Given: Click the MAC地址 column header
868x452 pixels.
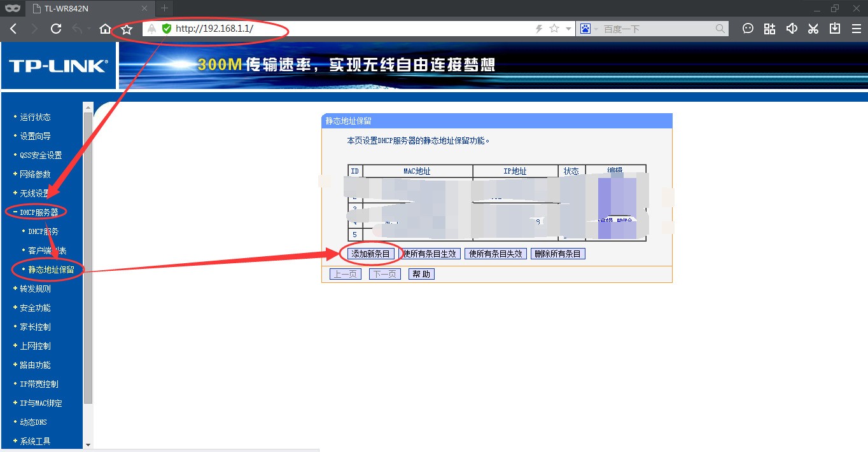Looking at the screenshot, I should coord(417,171).
